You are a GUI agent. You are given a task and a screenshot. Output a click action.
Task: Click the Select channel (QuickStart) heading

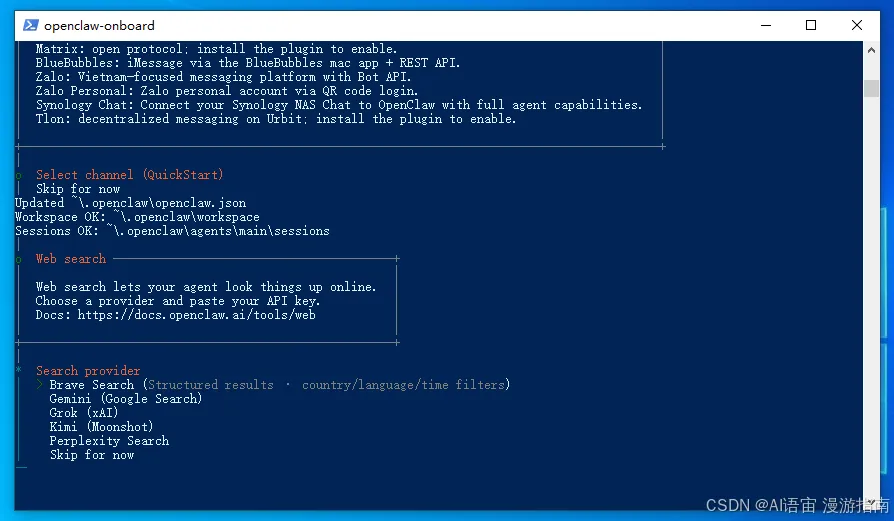[129, 174]
